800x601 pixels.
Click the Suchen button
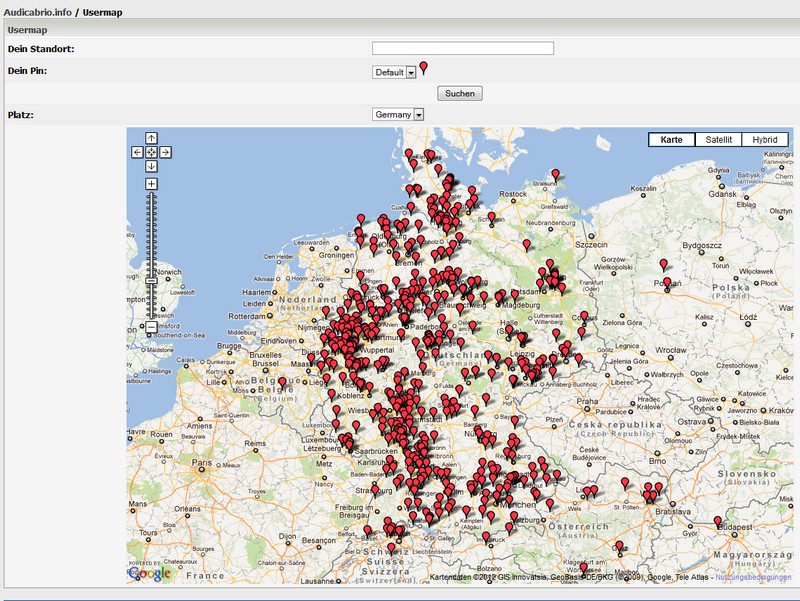pos(460,93)
